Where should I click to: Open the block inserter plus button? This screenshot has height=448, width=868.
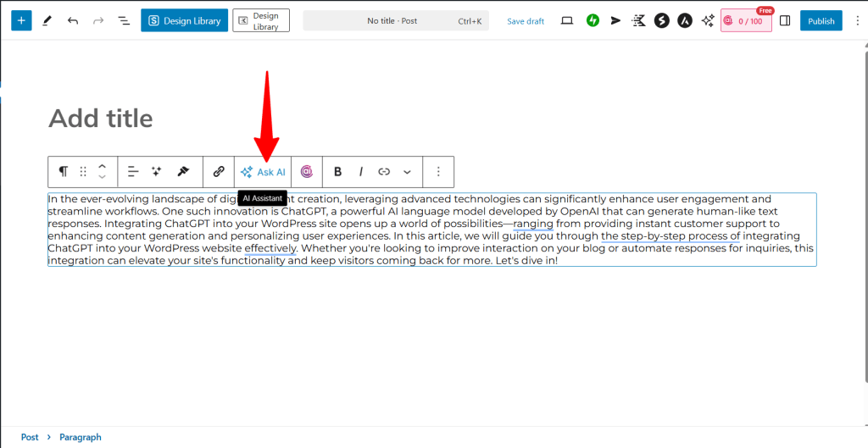click(x=21, y=20)
